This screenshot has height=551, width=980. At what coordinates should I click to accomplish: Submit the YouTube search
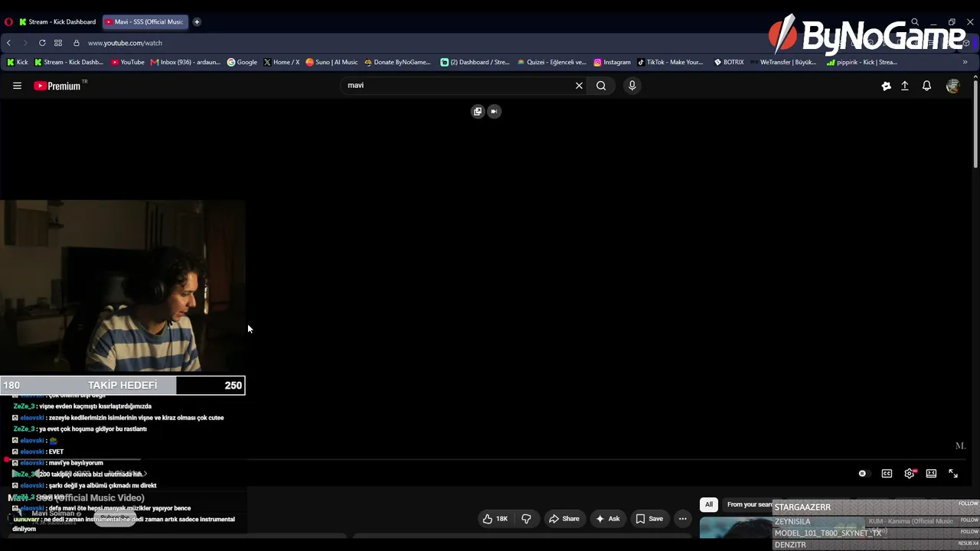pos(601,86)
